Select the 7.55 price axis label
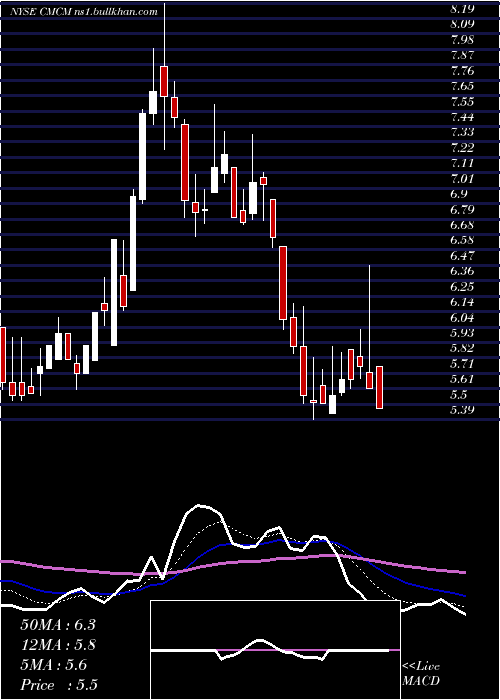Viewport: 500px width, 700px height. pos(462,101)
